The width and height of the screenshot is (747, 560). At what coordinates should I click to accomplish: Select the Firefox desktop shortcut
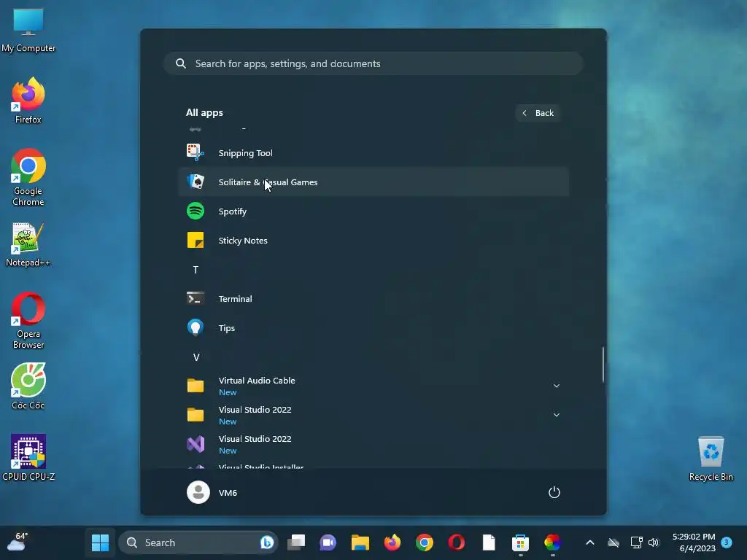click(x=28, y=101)
